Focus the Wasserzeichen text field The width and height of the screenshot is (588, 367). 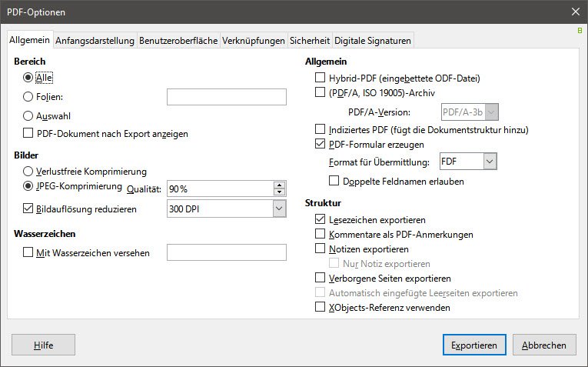point(226,252)
